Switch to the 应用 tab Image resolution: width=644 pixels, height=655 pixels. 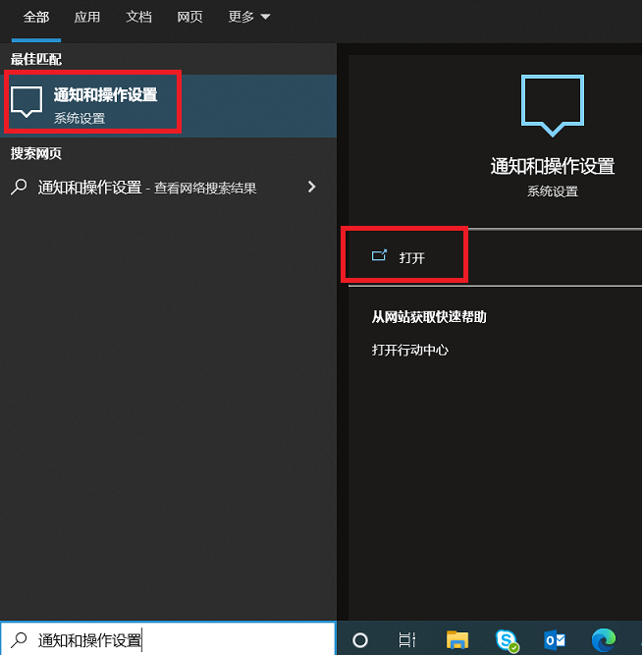(x=87, y=17)
